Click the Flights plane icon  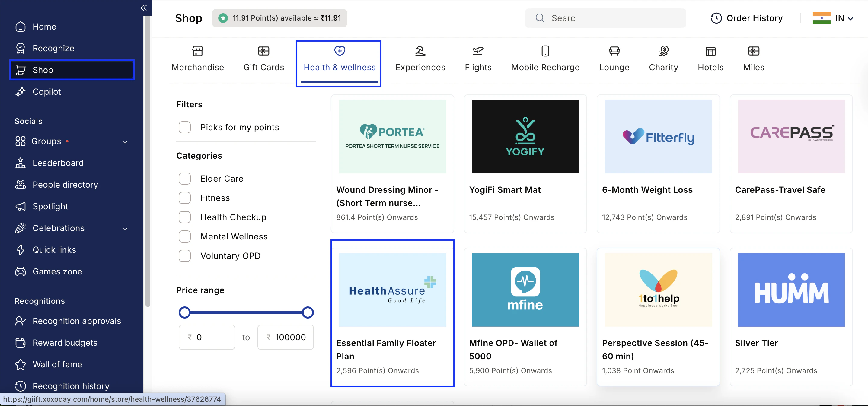pos(478,51)
